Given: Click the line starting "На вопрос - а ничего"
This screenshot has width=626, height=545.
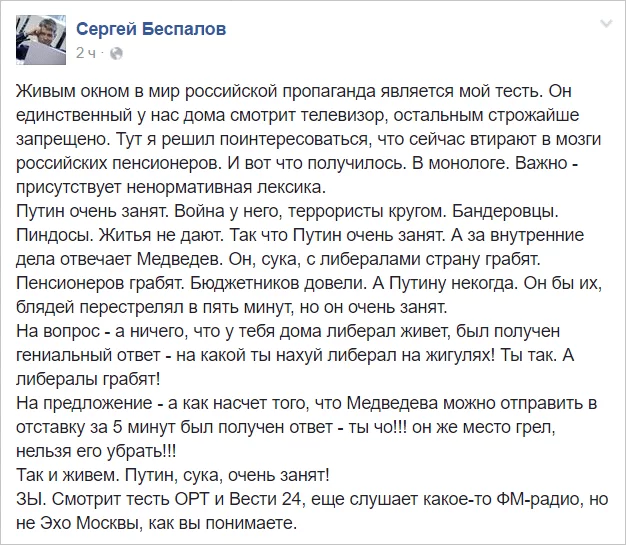Looking at the screenshot, I should click(287, 331).
